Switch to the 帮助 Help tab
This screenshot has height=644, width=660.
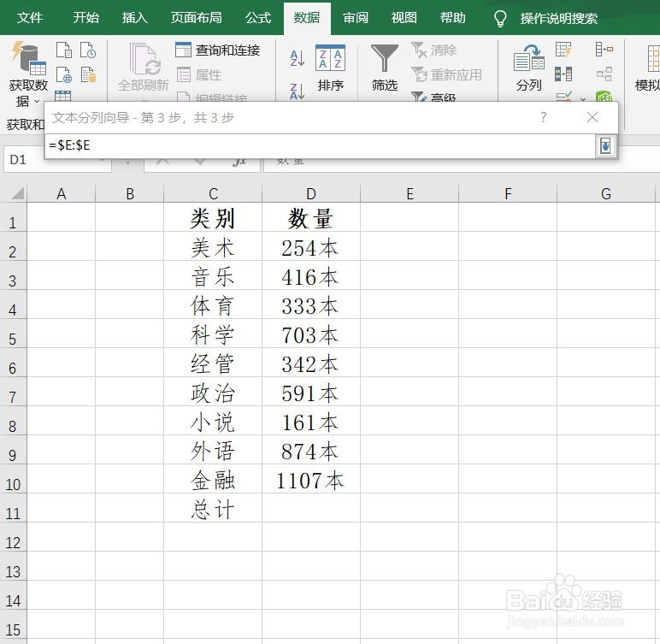[452, 18]
